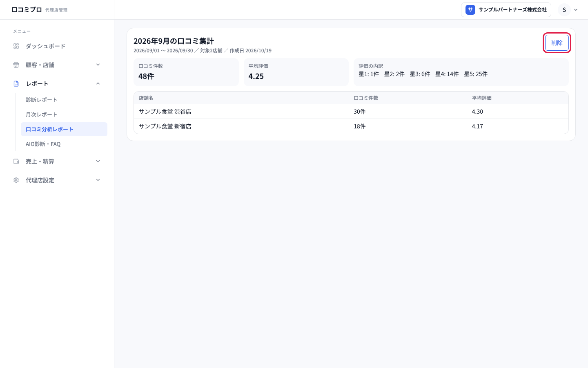Click the サンプル食堂 渋谷店 row name
Screen dimensions: 588x368
pyautogui.click(x=165, y=112)
